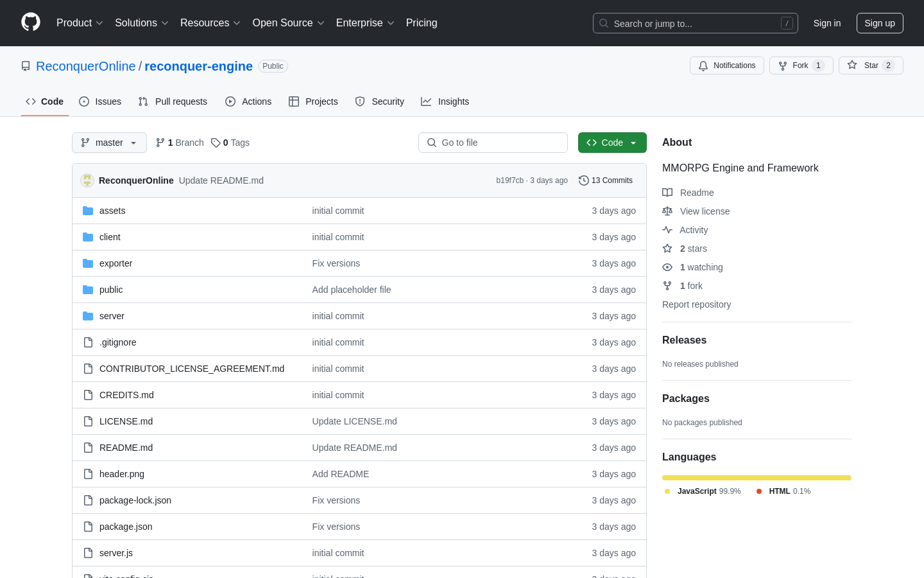Screen dimensions: 924x578
Task: Open the reconquer-engine repository link
Action: point(198,66)
